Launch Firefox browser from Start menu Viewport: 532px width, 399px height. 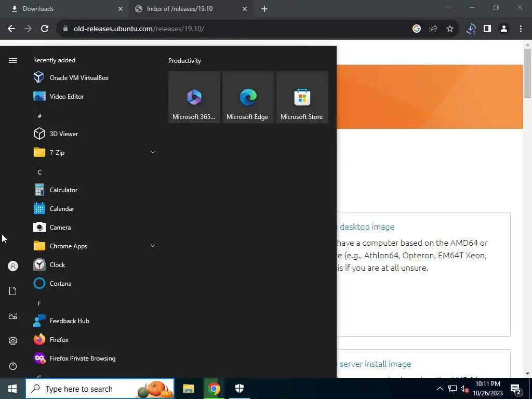coord(95,340)
